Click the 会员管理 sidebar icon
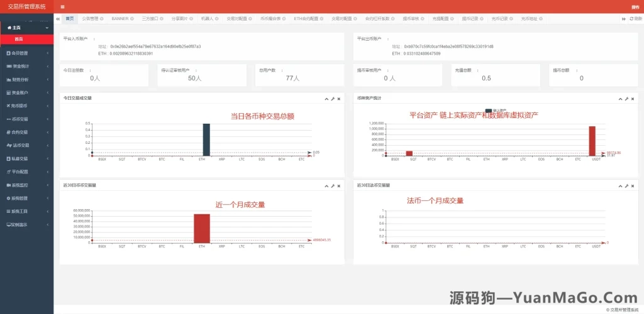This screenshot has width=644, height=314. [x=9, y=53]
